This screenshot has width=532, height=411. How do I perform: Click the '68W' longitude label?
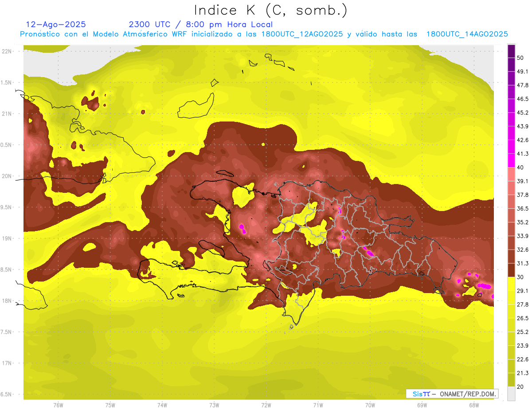474,405
